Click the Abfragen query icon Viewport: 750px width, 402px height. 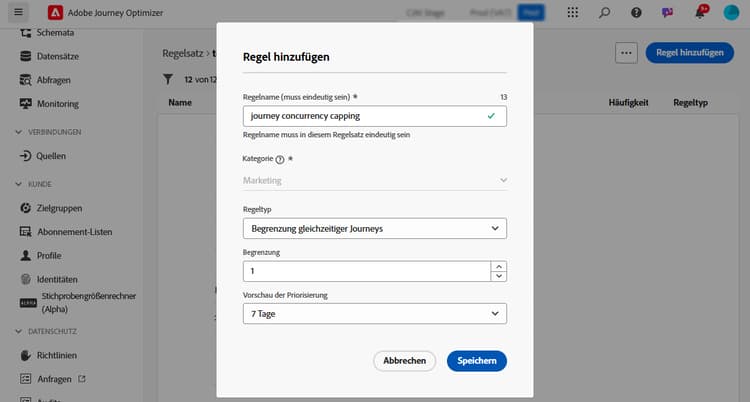(x=25, y=80)
